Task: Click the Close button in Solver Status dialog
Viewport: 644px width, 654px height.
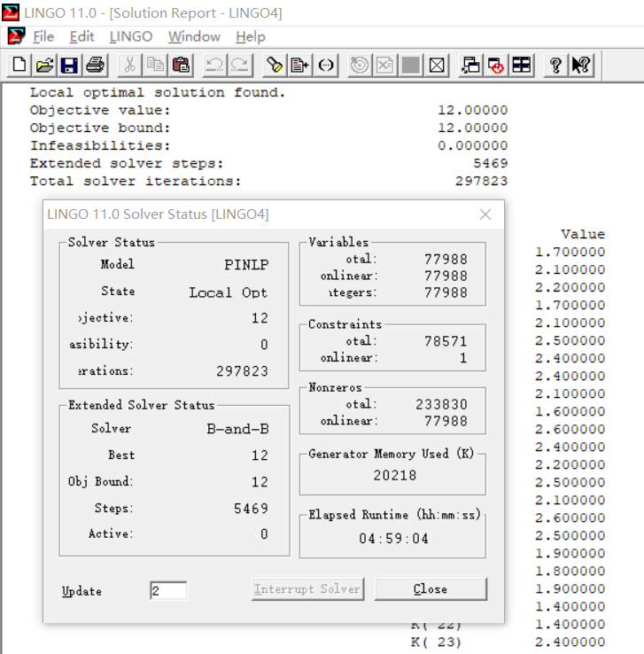Action: tap(431, 589)
